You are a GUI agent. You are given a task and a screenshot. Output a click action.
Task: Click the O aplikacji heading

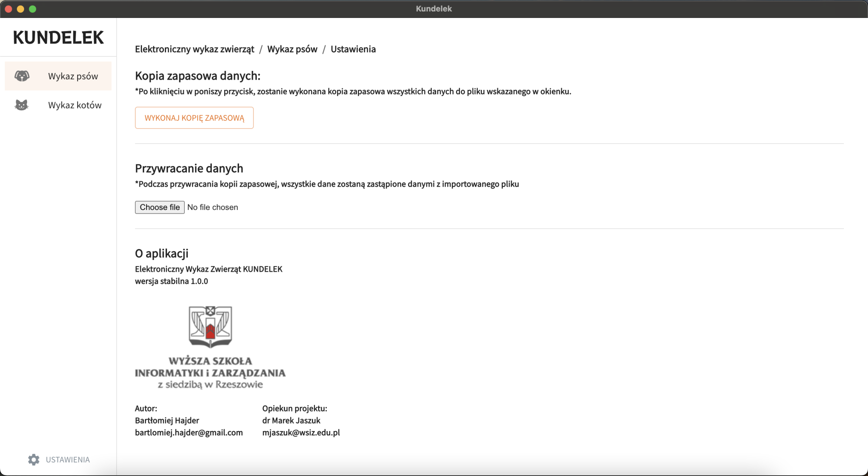pyautogui.click(x=161, y=253)
